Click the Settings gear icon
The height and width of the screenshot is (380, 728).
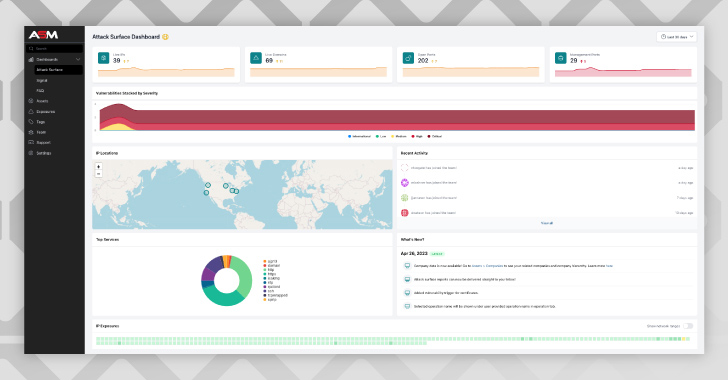[x=31, y=153]
